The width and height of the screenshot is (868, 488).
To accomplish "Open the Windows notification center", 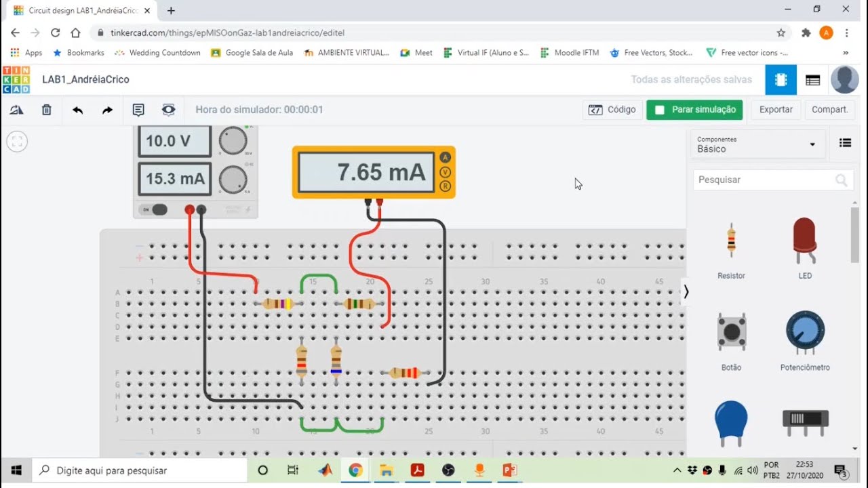I will [841, 470].
